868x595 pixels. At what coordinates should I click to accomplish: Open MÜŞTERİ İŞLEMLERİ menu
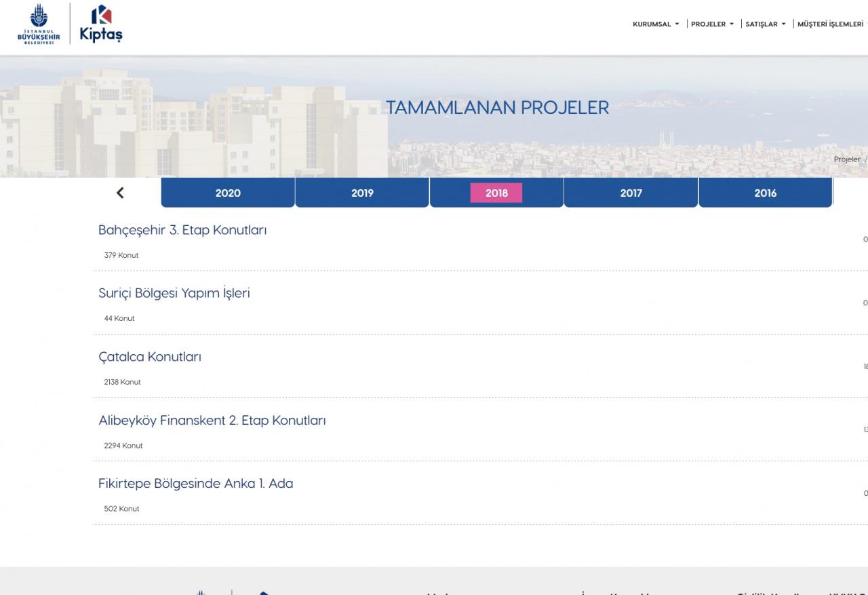pyautogui.click(x=830, y=24)
